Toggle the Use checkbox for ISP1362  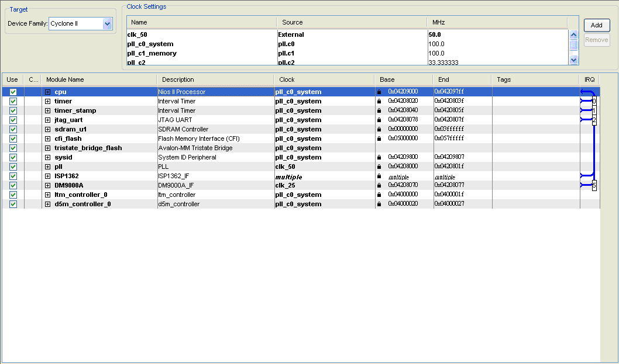point(13,176)
